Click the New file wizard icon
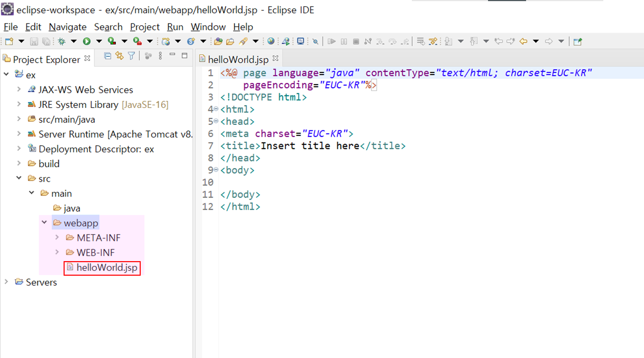 9,41
